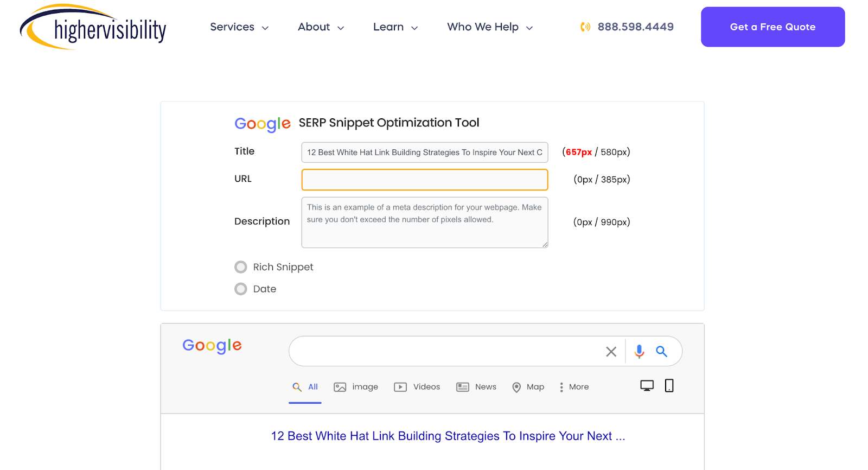Enable the Date option
This screenshot has width=868, height=470.
coord(241,289)
